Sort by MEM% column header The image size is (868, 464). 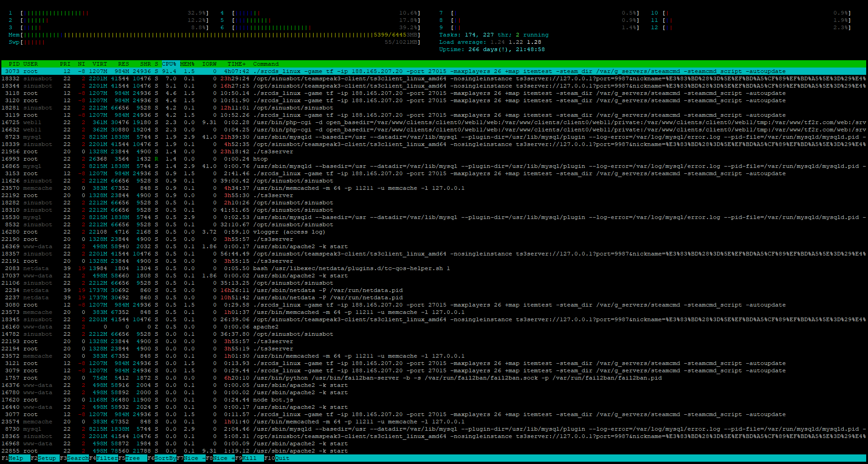[x=187, y=64]
